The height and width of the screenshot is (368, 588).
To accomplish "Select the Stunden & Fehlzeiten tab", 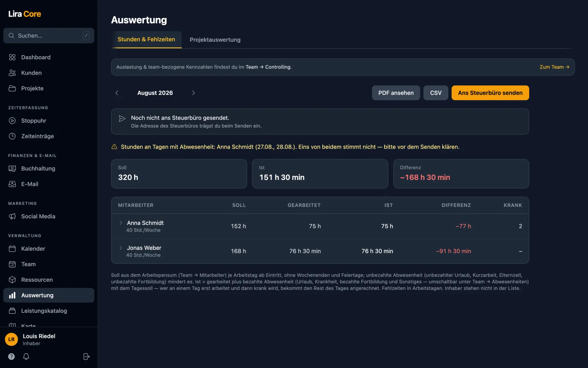I will (x=146, y=39).
